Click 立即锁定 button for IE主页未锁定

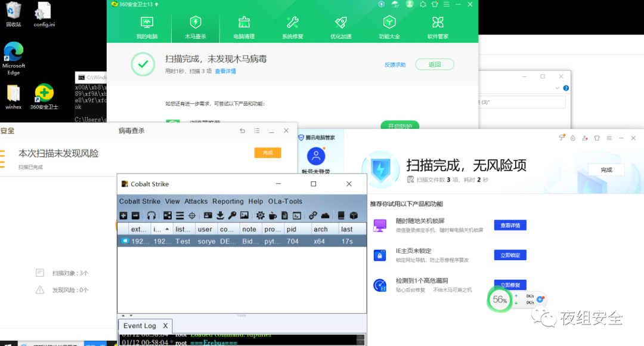tap(510, 255)
